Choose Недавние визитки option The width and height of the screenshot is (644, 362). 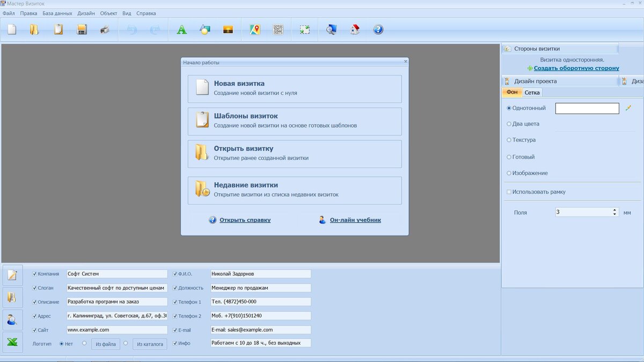pos(295,190)
